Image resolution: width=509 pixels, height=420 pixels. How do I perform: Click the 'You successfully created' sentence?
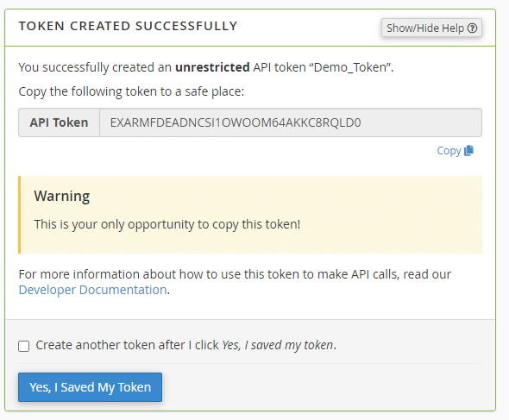pos(206,67)
